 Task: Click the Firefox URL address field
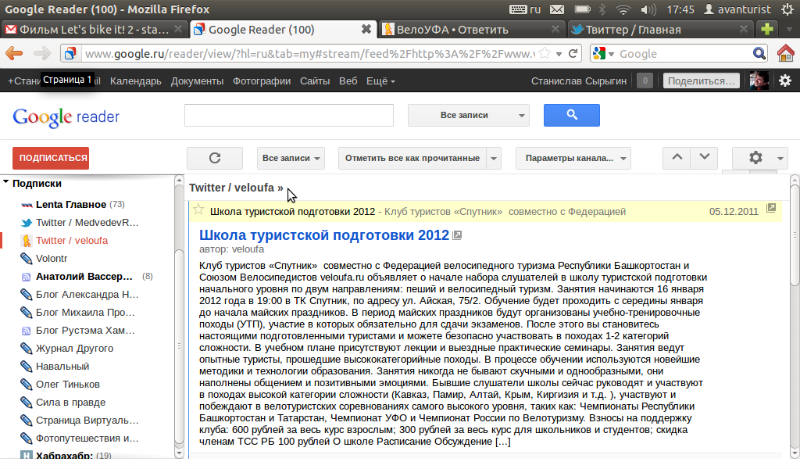[x=309, y=54]
